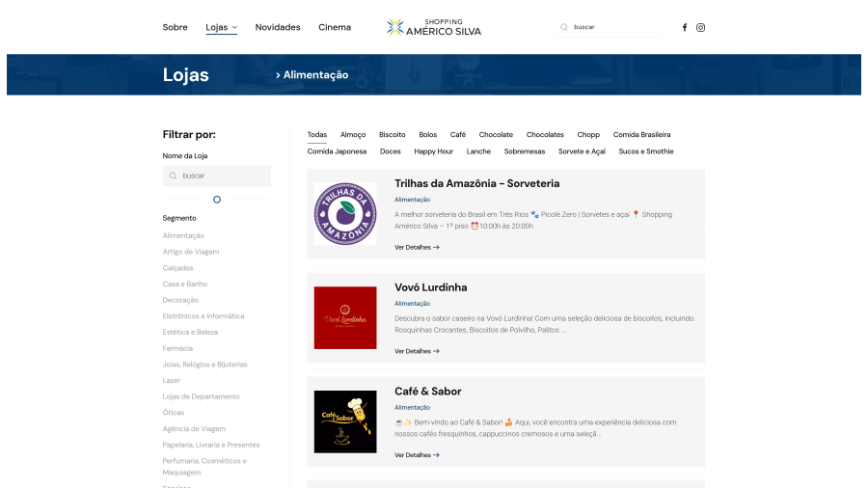This screenshot has width=868, height=488.
Task: Click the Trilhas da Amazônia logo thumbnail
Action: click(345, 214)
